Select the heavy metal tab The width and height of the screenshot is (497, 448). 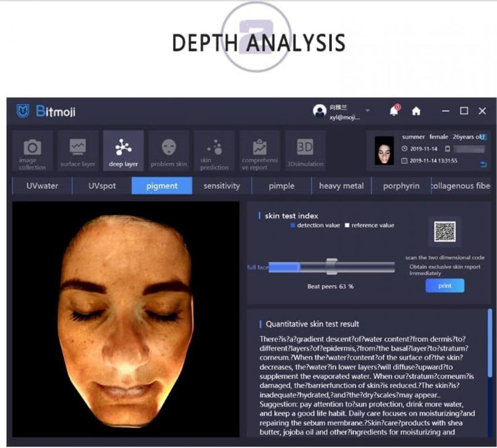click(x=341, y=186)
